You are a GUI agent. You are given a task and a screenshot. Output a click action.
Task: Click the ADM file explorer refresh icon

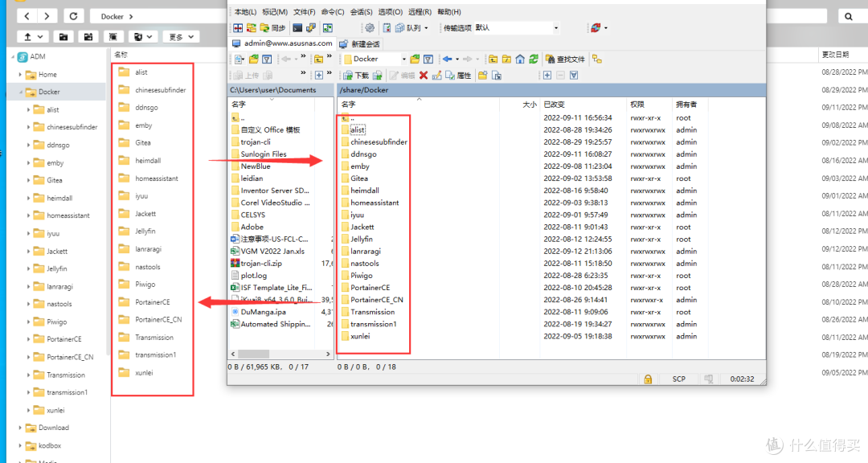point(74,16)
